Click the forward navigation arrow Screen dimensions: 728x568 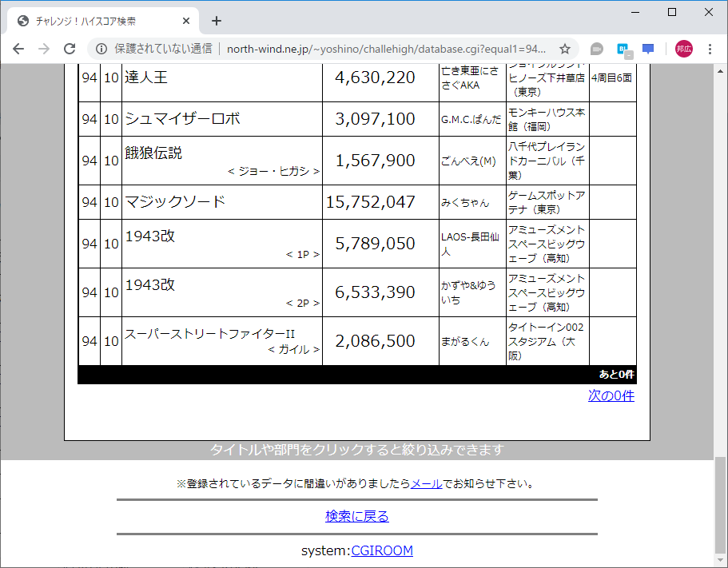tap(44, 49)
